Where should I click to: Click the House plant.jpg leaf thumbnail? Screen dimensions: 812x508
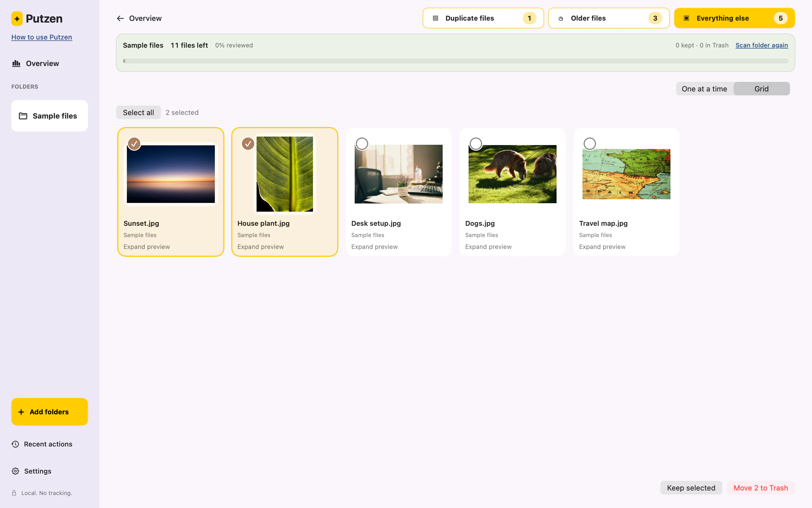point(284,174)
